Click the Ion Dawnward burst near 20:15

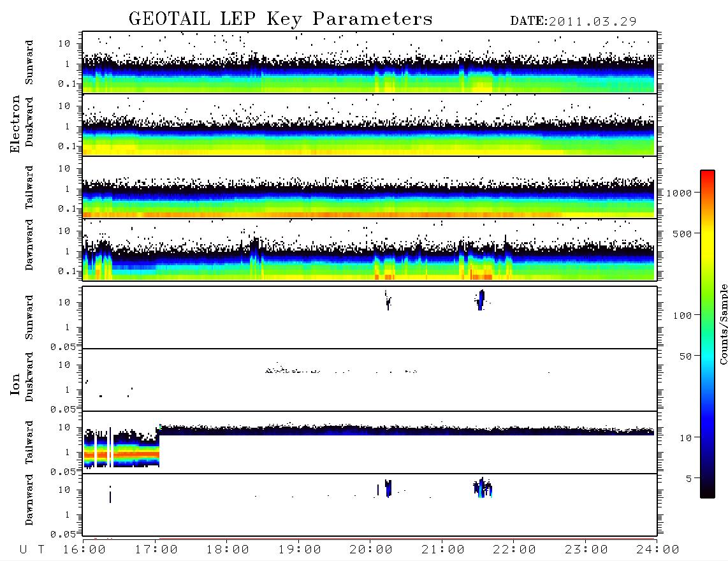pos(388,488)
